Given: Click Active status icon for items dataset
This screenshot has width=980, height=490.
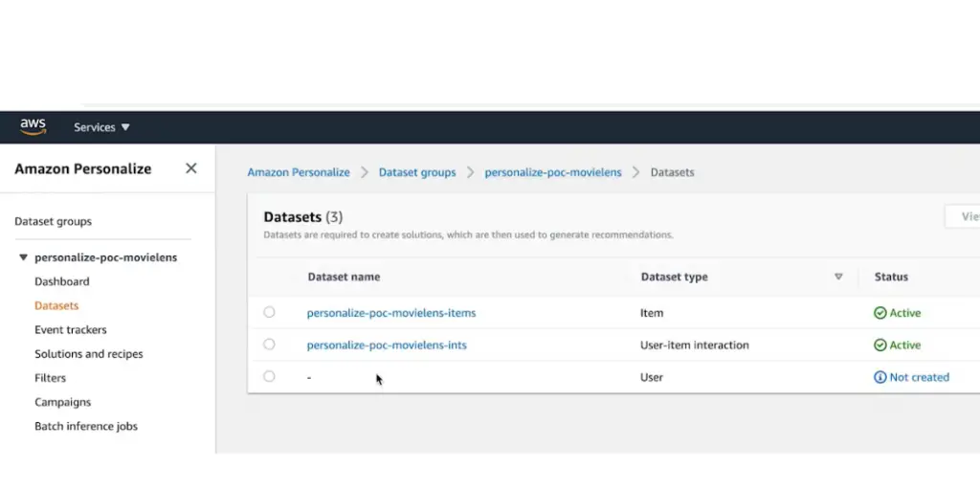Looking at the screenshot, I should click(x=880, y=313).
